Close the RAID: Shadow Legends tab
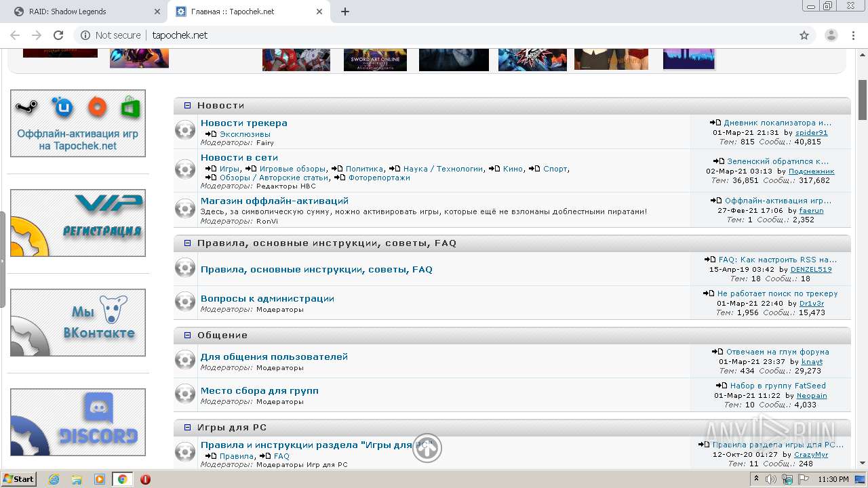This screenshot has width=868, height=488. click(x=157, y=12)
